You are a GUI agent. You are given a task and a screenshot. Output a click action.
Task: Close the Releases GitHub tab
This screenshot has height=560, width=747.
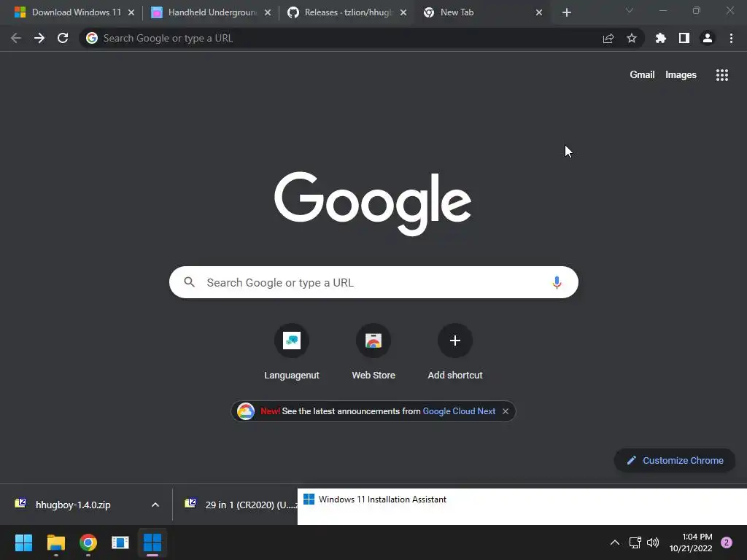(403, 12)
